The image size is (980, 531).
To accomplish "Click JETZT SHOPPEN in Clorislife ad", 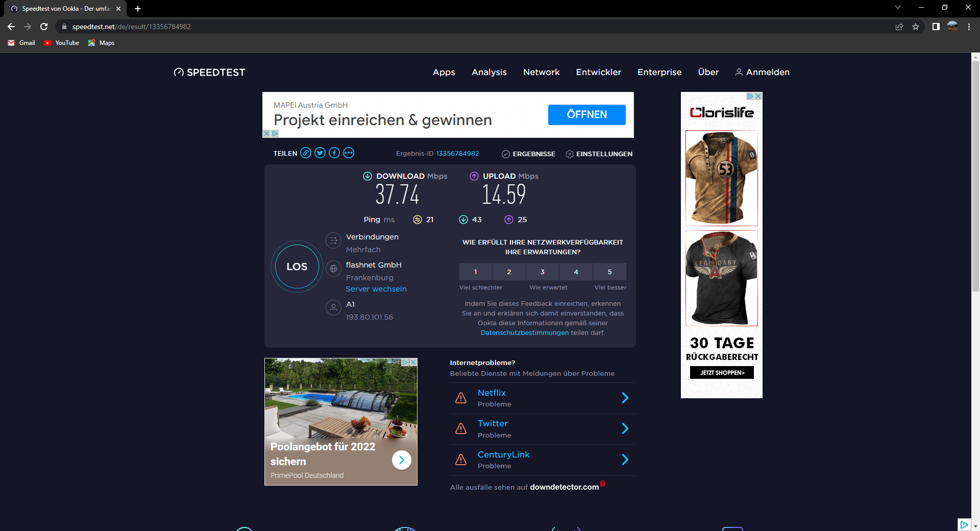I will [722, 373].
